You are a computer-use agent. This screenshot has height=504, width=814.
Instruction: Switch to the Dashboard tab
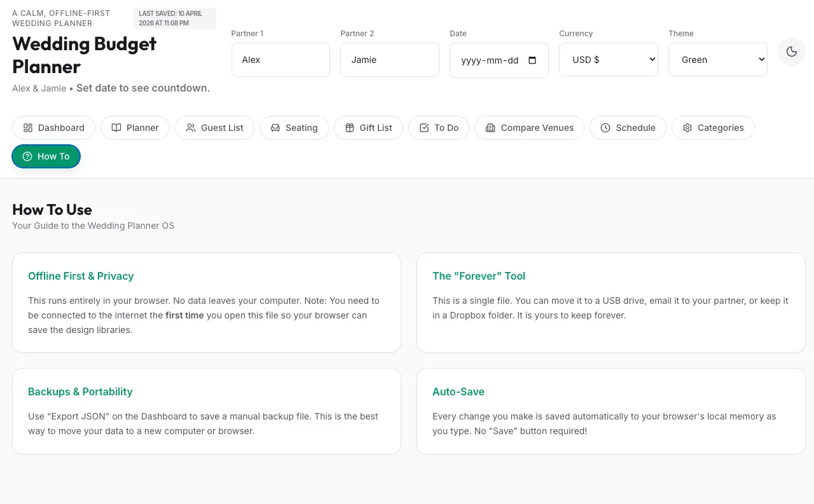click(53, 128)
